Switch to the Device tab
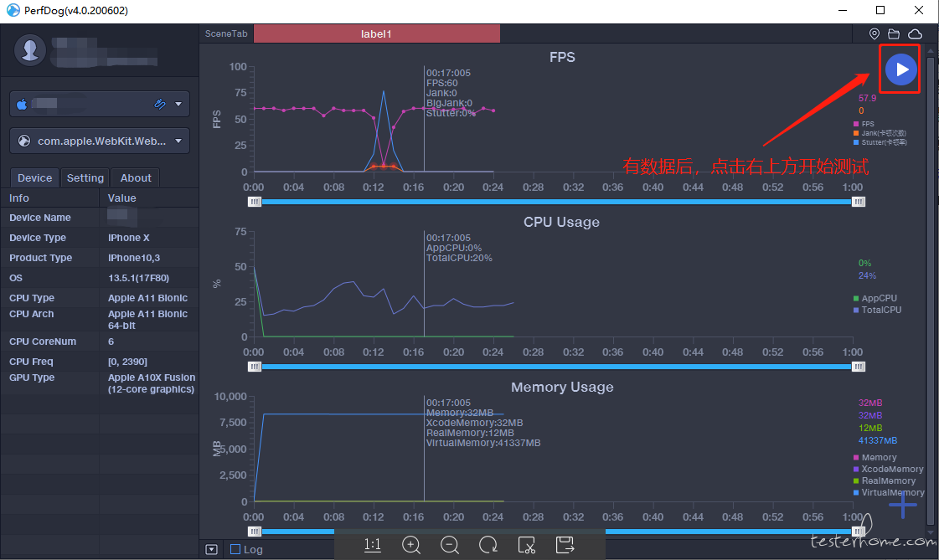Screen dimensions: 939x560 (x=34, y=177)
